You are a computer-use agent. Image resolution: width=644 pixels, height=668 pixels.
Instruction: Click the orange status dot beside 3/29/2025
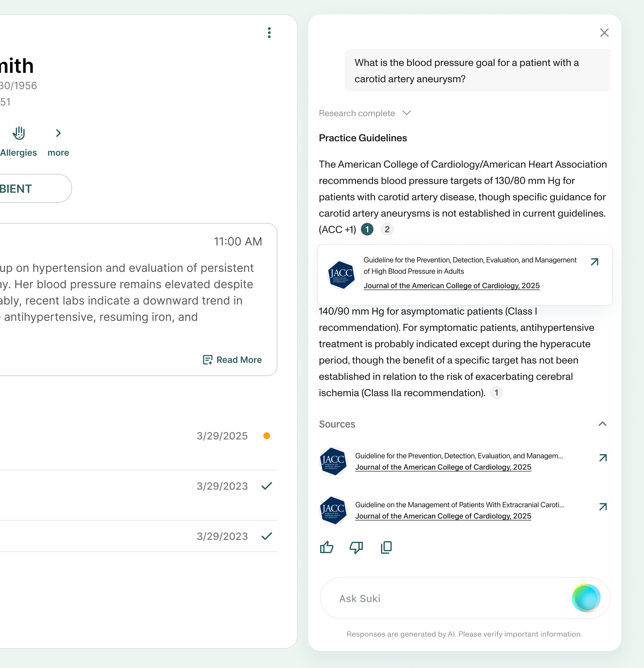(267, 436)
